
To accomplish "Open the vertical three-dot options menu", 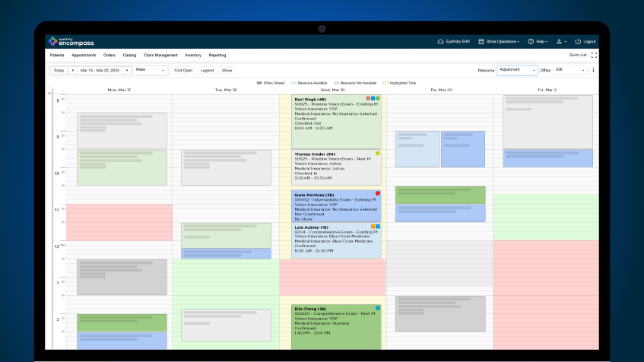I will tap(593, 70).
